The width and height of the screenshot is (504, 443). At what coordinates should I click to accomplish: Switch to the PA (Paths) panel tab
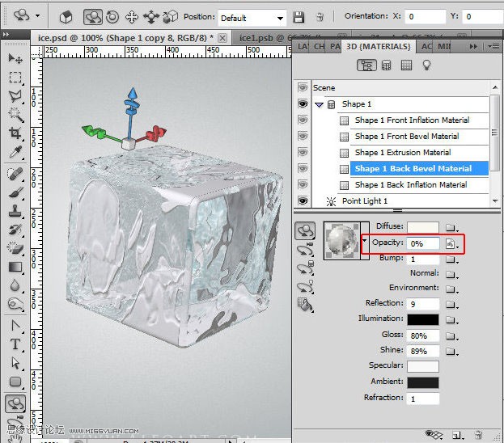(x=335, y=47)
